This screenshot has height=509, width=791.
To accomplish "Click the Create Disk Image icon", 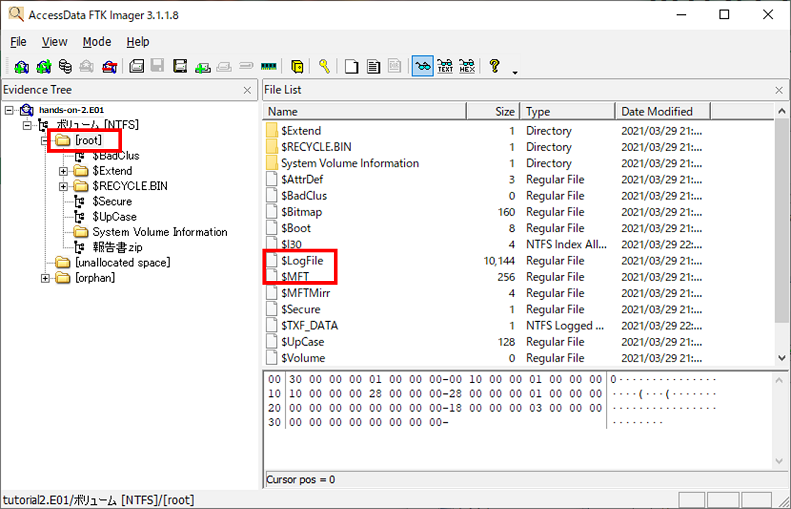I will coord(136,66).
